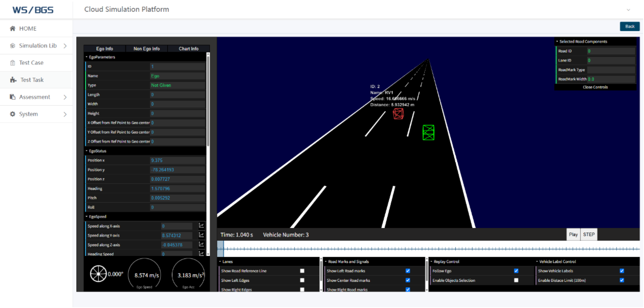
Task: Click the RoadMark Width value field
Action: (x=611, y=79)
